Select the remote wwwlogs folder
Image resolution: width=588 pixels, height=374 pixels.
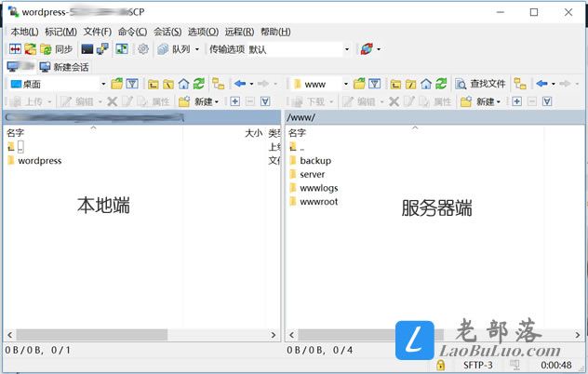point(314,188)
